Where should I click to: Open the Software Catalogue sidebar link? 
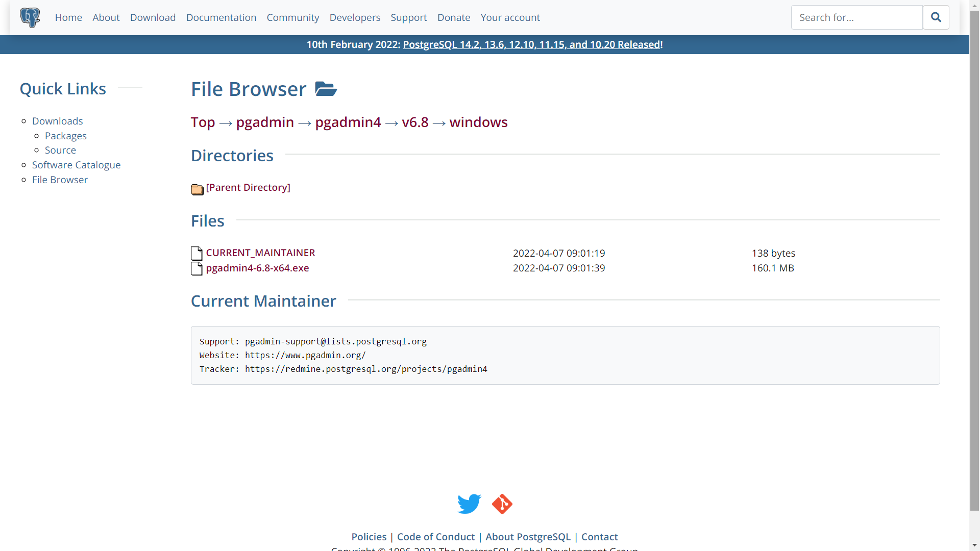77,165
